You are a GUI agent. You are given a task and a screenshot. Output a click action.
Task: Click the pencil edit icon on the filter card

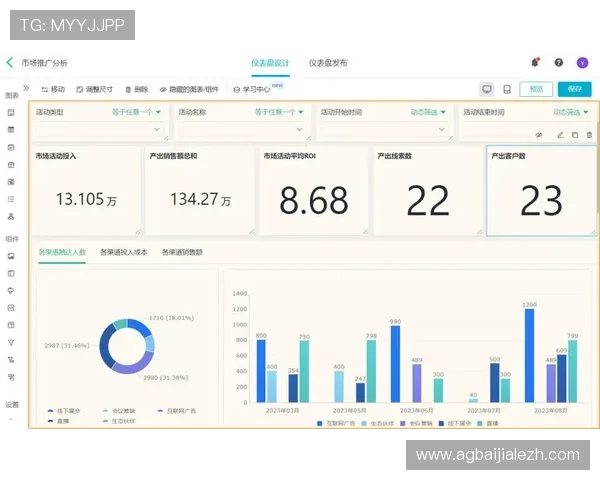coord(561,135)
